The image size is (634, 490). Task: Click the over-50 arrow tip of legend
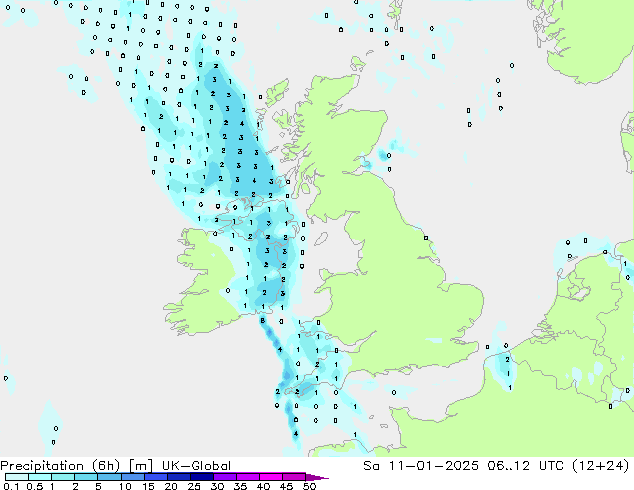pos(317,477)
